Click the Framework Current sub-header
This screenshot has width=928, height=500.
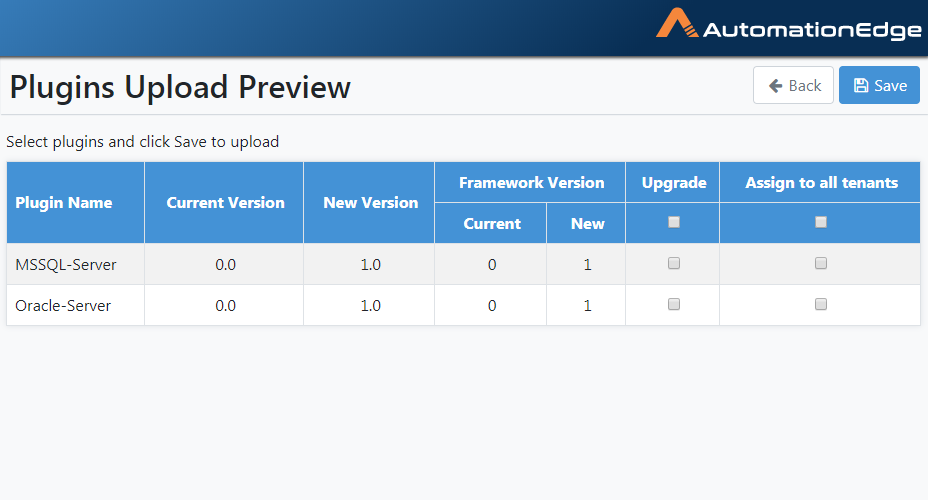coord(492,224)
